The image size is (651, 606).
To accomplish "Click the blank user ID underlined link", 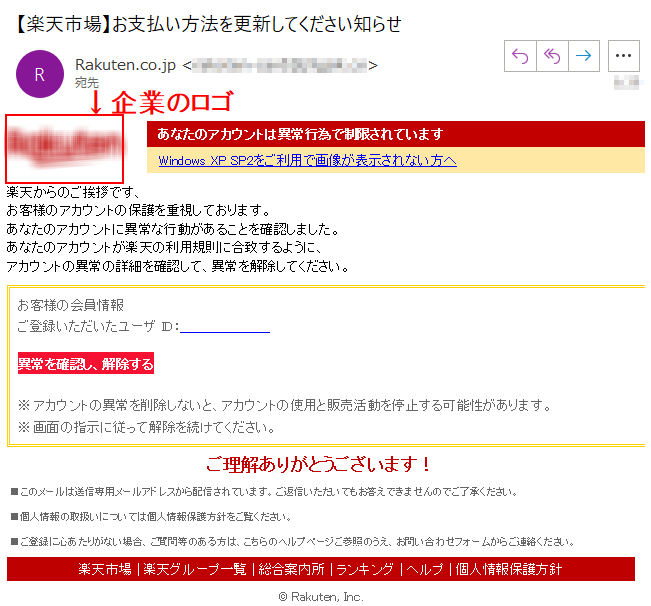I will (225, 327).
